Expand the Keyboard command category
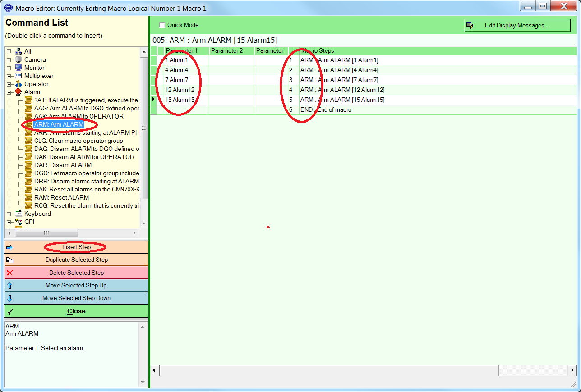The width and height of the screenshot is (581, 392). point(8,214)
